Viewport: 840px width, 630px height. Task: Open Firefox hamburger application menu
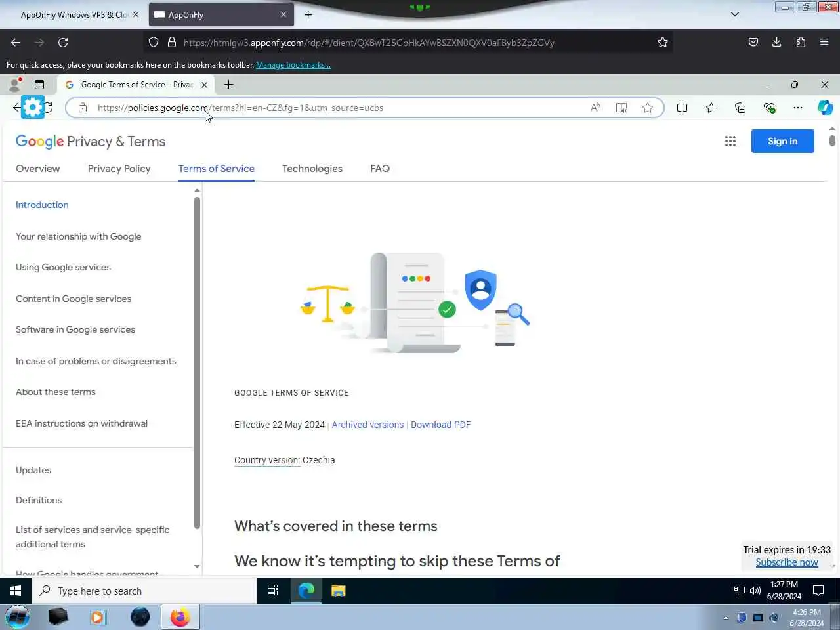[824, 43]
